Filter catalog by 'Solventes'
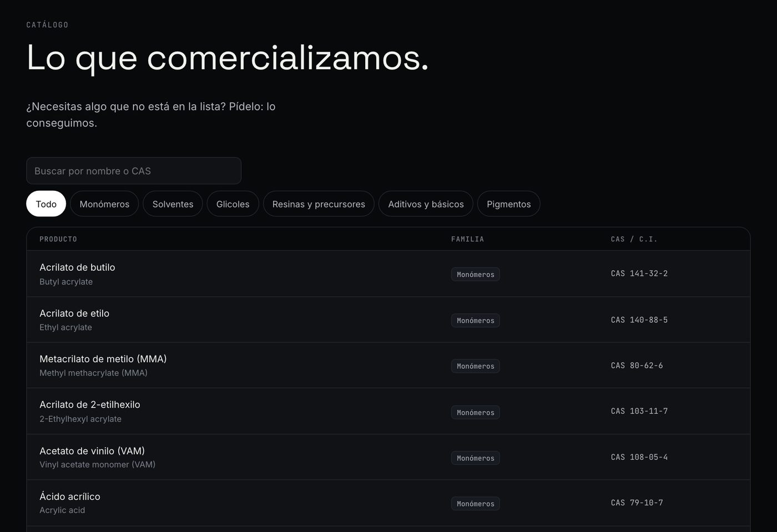The height and width of the screenshot is (532, 777). [173, 204]
